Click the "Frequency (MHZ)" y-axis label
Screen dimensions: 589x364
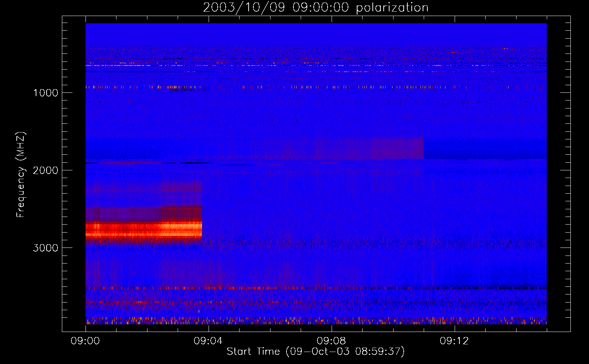21,175
